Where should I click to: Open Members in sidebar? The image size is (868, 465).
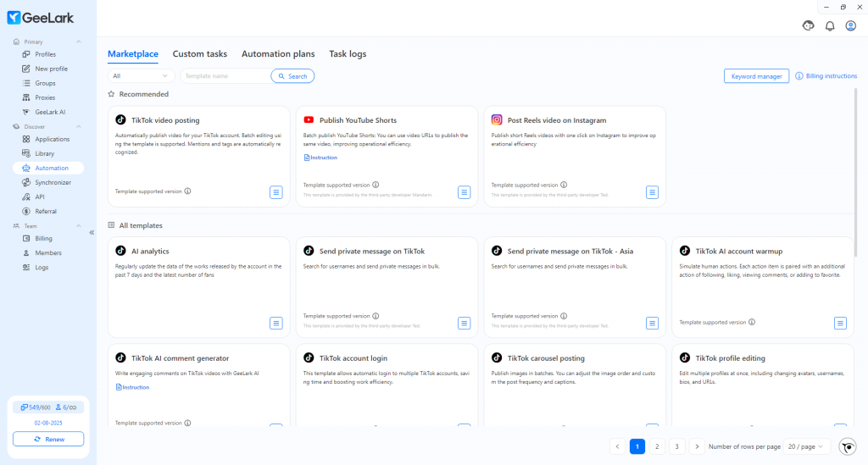coord(48,252)
